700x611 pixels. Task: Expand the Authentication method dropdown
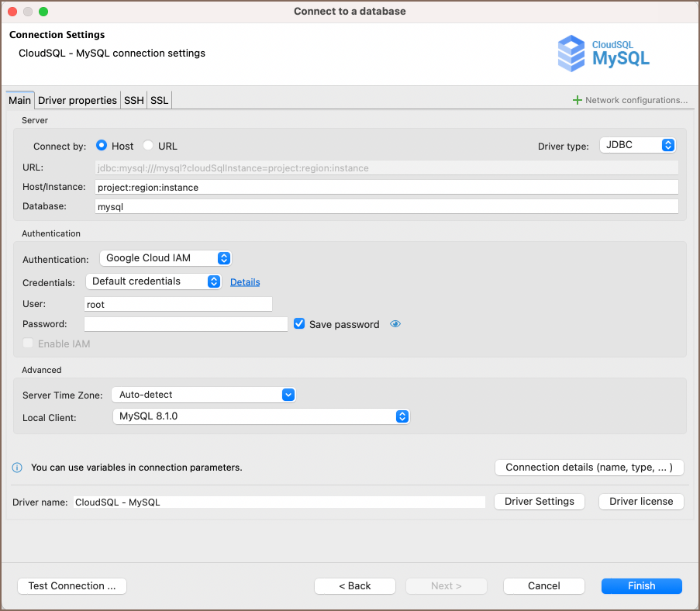pyautogui.click(x=166, y=258)
